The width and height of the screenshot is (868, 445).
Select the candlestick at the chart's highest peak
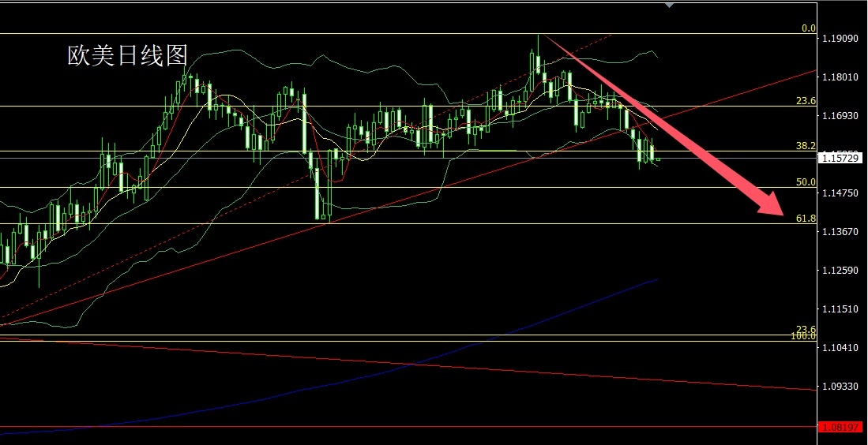538,54
